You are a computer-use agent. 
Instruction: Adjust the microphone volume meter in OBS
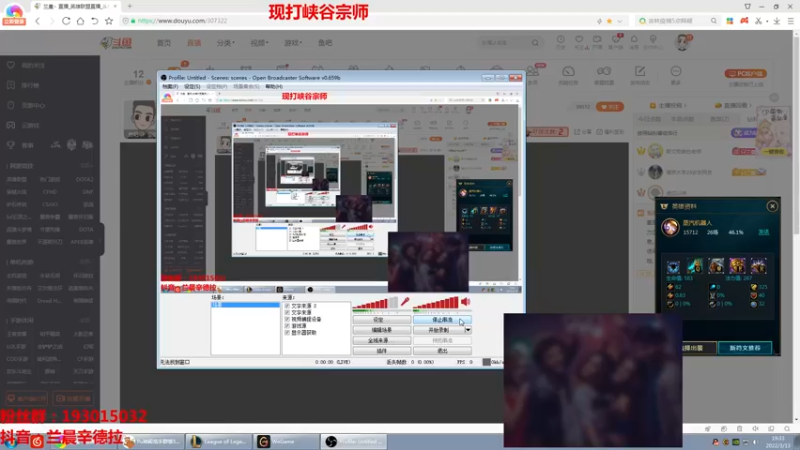[x=374, y=303]
